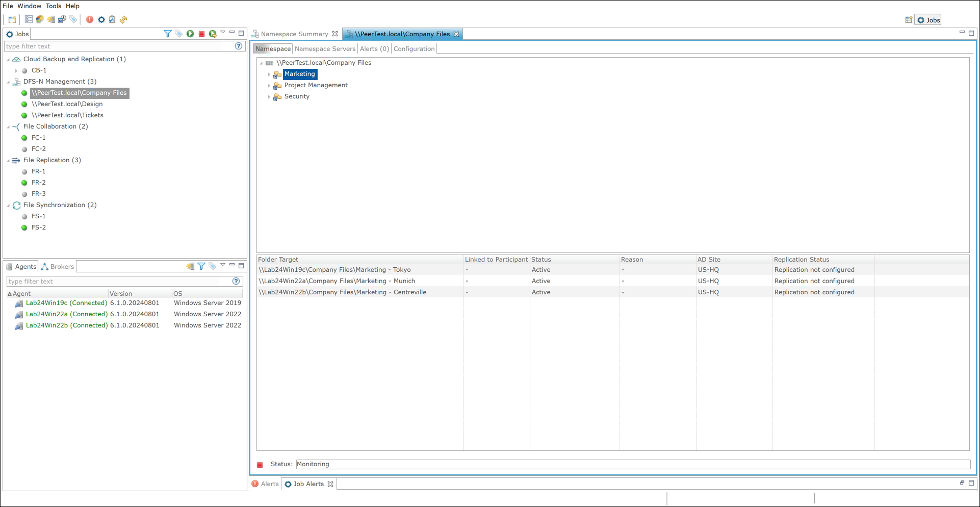Screen dimensions: 980x507
Task: Click the filter funnel icon in Agents panel
Action: click(201, 266)
